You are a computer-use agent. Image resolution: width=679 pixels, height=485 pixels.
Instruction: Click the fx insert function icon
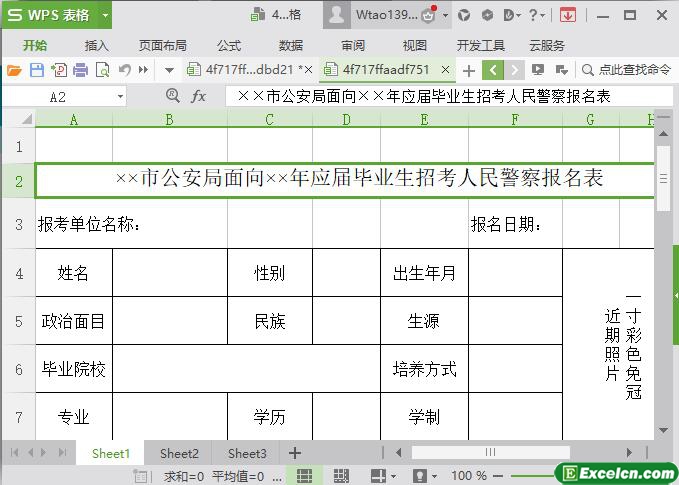198,96
